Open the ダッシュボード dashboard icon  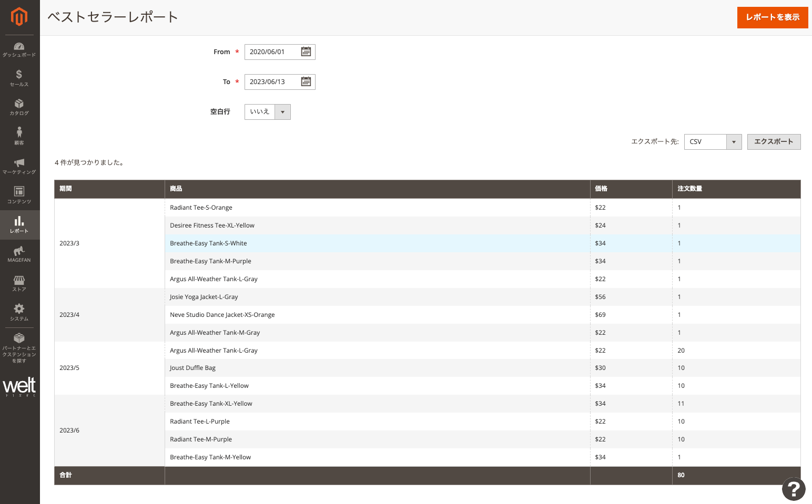(19, 47)
